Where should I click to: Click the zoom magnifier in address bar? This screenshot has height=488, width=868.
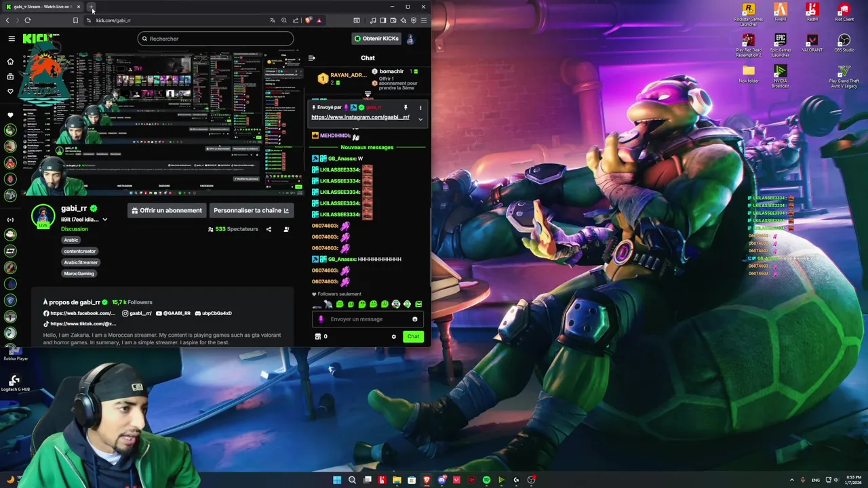pos(284,20)
